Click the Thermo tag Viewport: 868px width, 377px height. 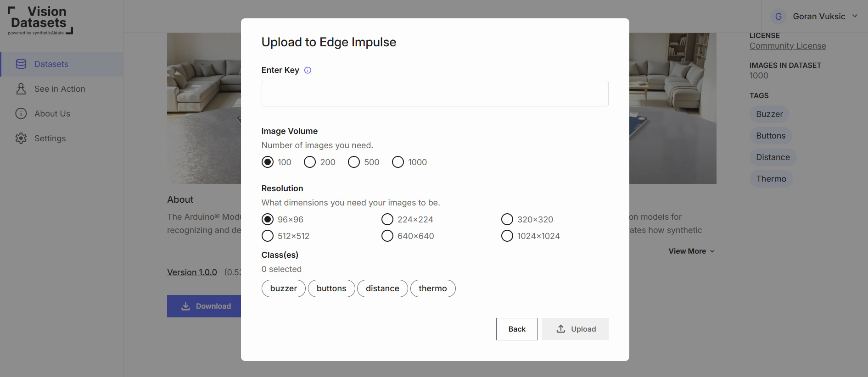pyautogui.click(x=771, y=179)
